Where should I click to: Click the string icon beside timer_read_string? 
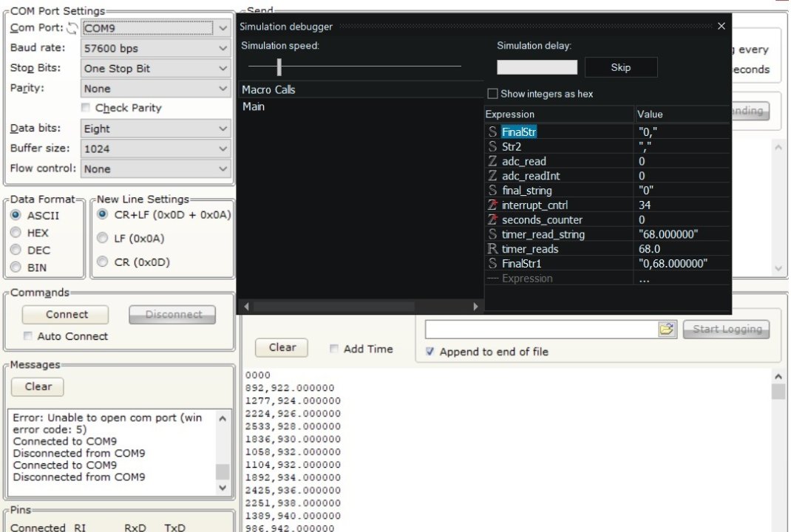492,234
